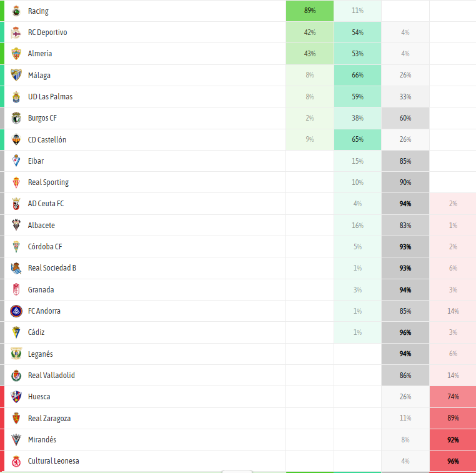Viewport: 476px width, 473px height.
Task: Open the Real Zaragoza team page
Action: pos(49,418)
